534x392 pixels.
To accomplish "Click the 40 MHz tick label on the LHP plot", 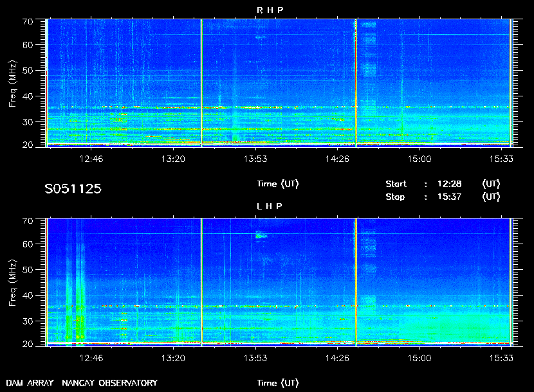I will click(x=28, y=296).
